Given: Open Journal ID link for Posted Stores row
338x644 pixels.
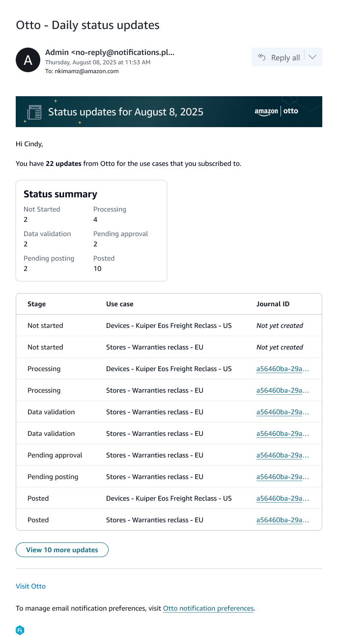Looking at the screenshot, I should (x=282, y=520).
